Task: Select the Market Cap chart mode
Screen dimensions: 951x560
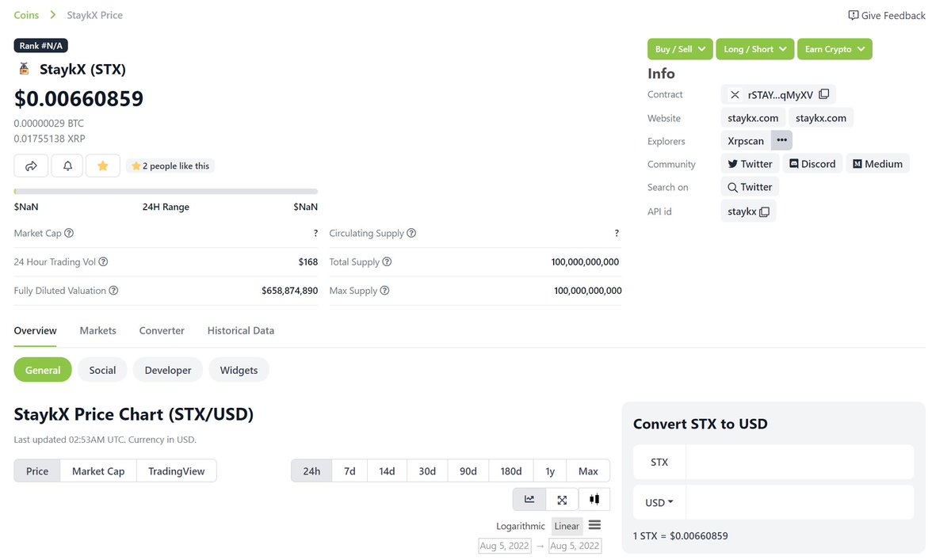Action: click(98, 470)
